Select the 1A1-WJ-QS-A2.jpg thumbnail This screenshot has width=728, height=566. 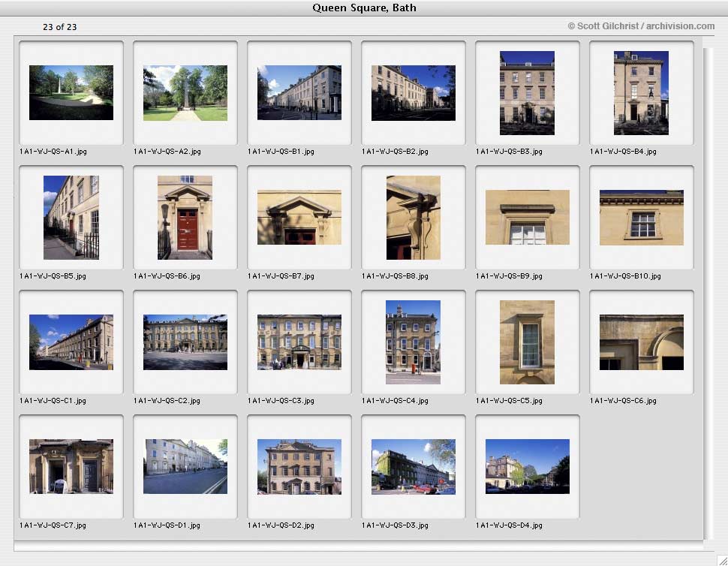tap(185, 92)
